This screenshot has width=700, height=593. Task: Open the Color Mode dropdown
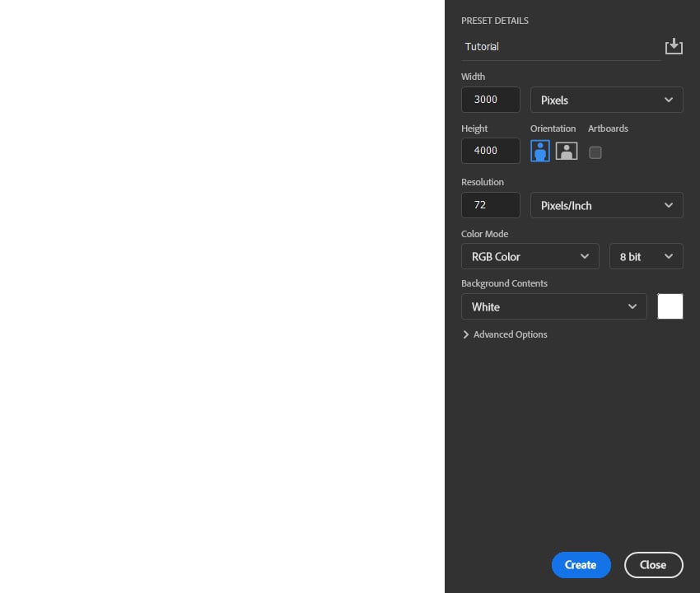pyautogui.click(x=530, y=256)
